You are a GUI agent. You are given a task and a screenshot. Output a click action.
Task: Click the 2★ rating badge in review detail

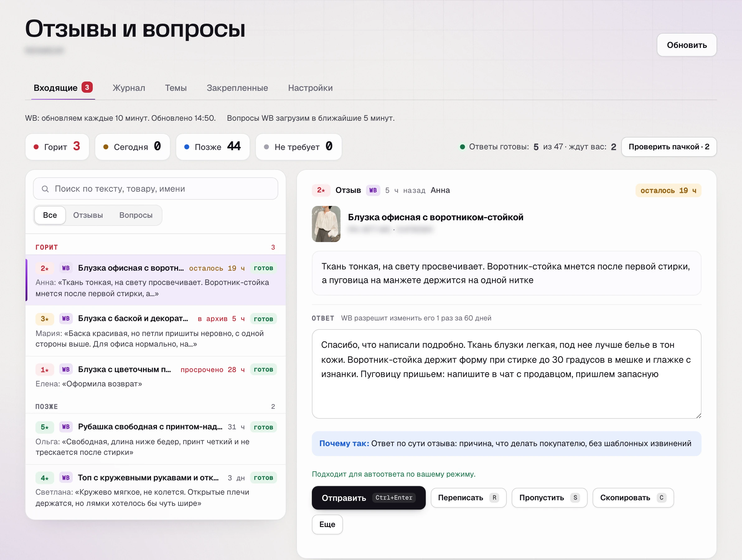pyautogui.click(x=321, y=190)
